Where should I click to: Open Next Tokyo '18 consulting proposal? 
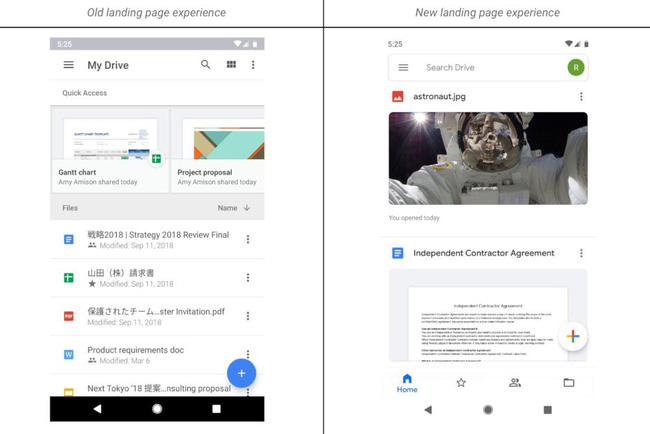pos(159,388)
